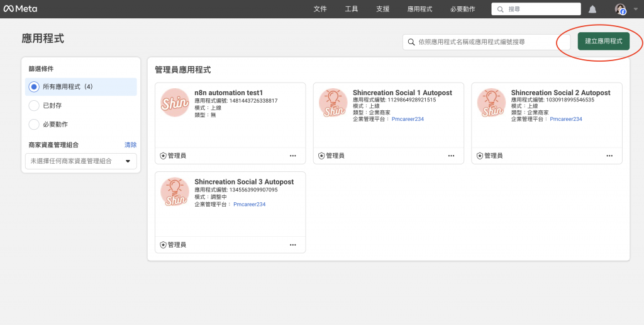Image resolution: width=644 pixels, height=325 pixels.
Task: Open more options for Shincreation Social 3 Autopost
Action: pyautogui.click(x=293, y=245)
